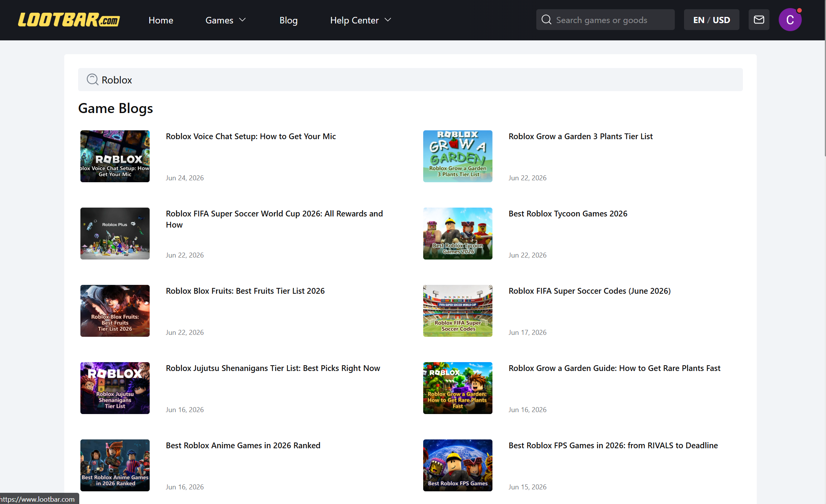Viewport: 826px width, 504px height.
Task: Click the Best Roblox FPS Games thumbnail
Action: [458, 465]
